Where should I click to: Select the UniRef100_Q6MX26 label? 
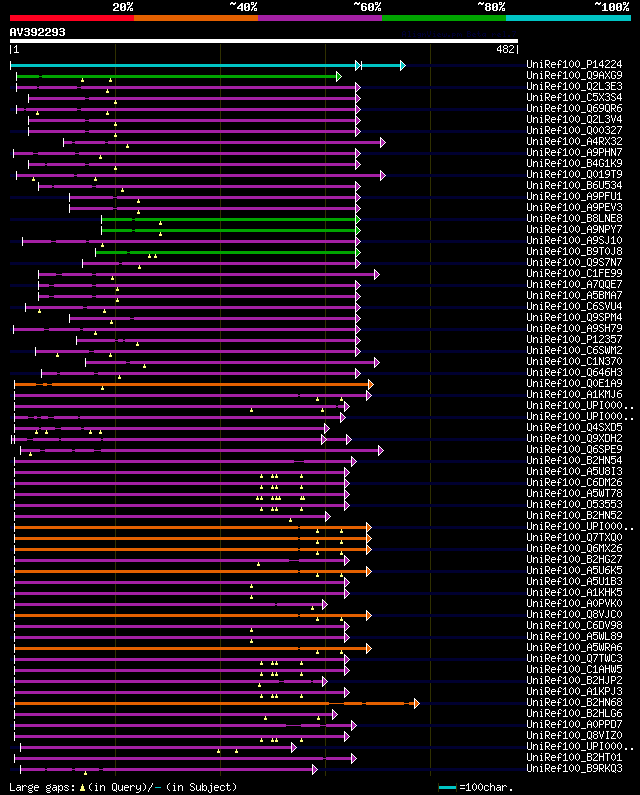point(574,548)
